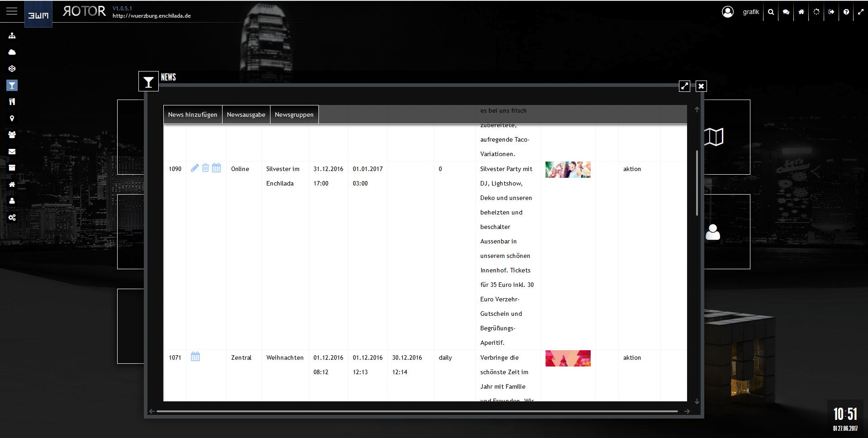868x438 pixels.
Task: Click the 3WM logo tile
Action: (38, 14)
